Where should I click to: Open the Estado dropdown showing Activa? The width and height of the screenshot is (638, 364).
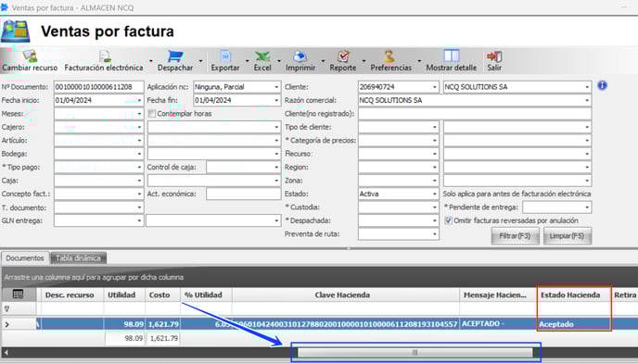435,195
